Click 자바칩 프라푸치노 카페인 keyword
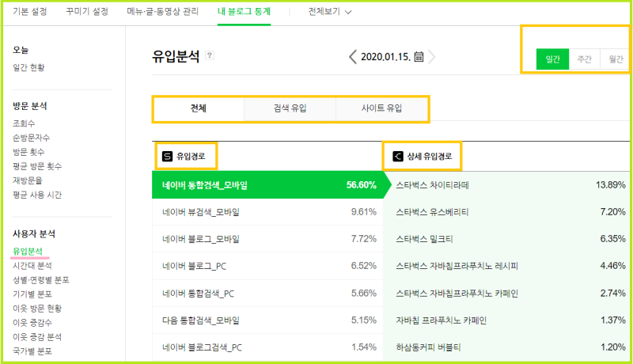Viewport: 633px width, 364px height. 442,320
